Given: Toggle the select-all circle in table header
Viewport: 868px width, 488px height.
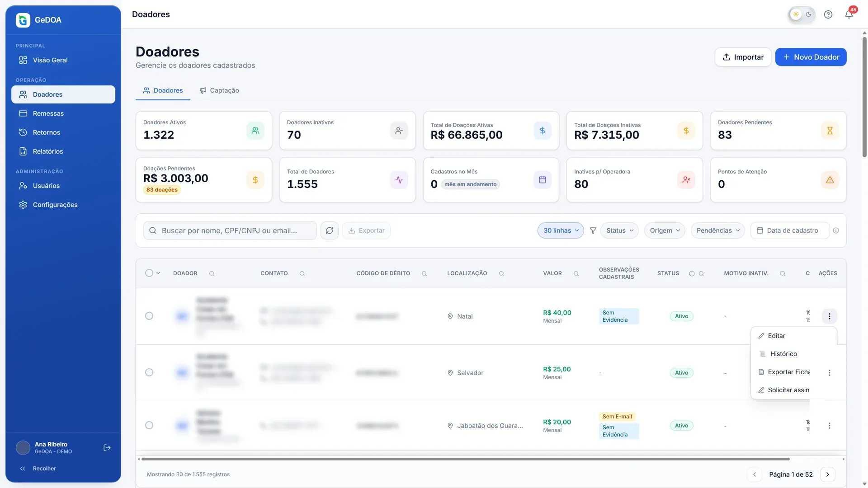Looking at the screenshot, I should 149,273.
